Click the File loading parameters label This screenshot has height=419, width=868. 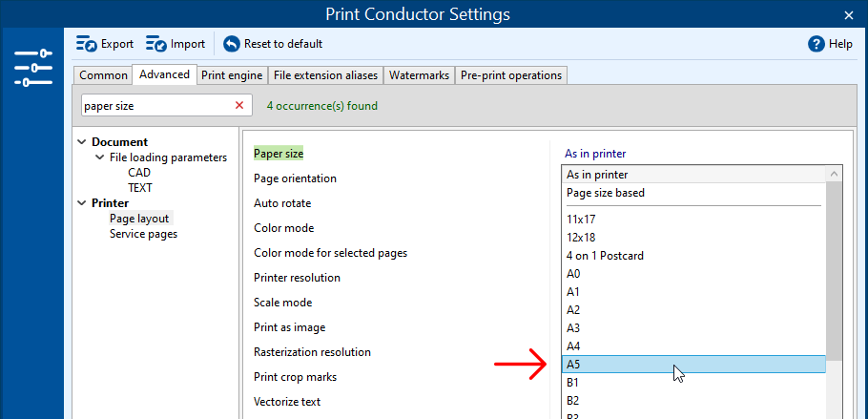click(168, 157)
